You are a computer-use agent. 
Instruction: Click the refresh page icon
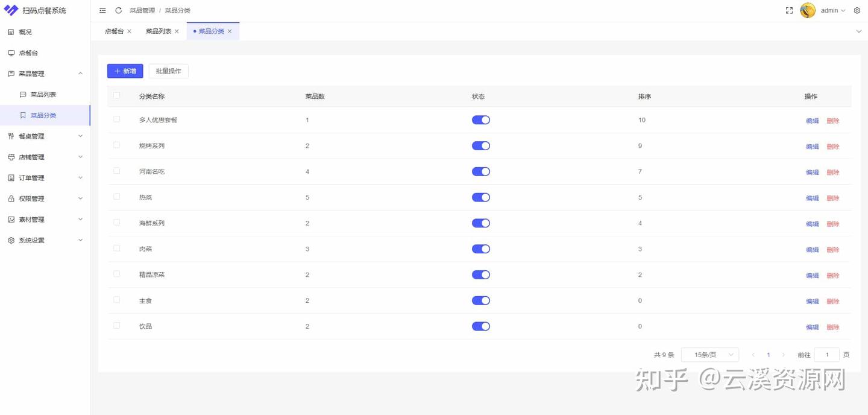pyautogui.click(x=118, y=10)
